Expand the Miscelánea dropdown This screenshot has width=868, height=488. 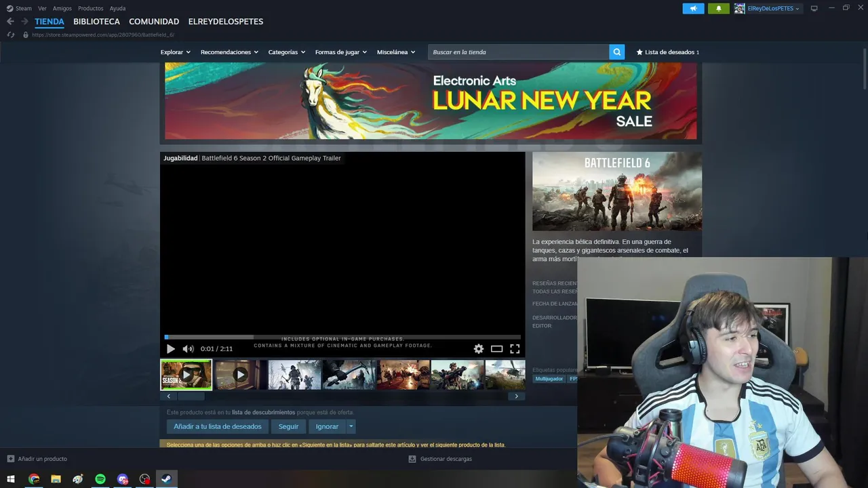point(396,52)
